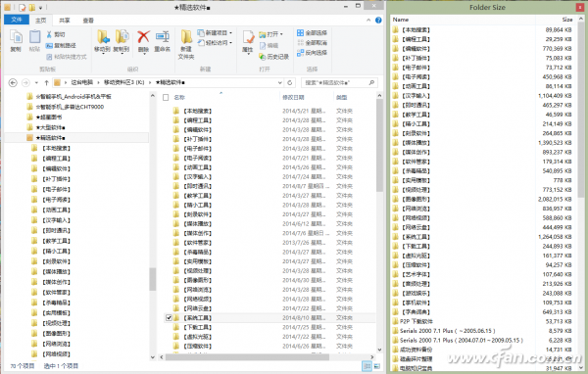This screenshot has width=588, height=374.
Task: Go up one level with up arrow
Action: 46,82
